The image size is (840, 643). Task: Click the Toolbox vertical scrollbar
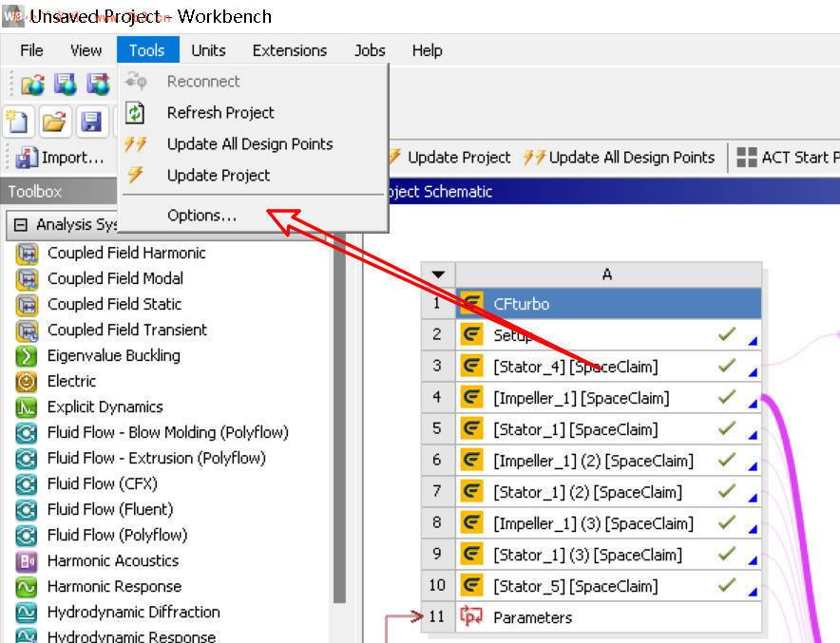tap(339, 427)
